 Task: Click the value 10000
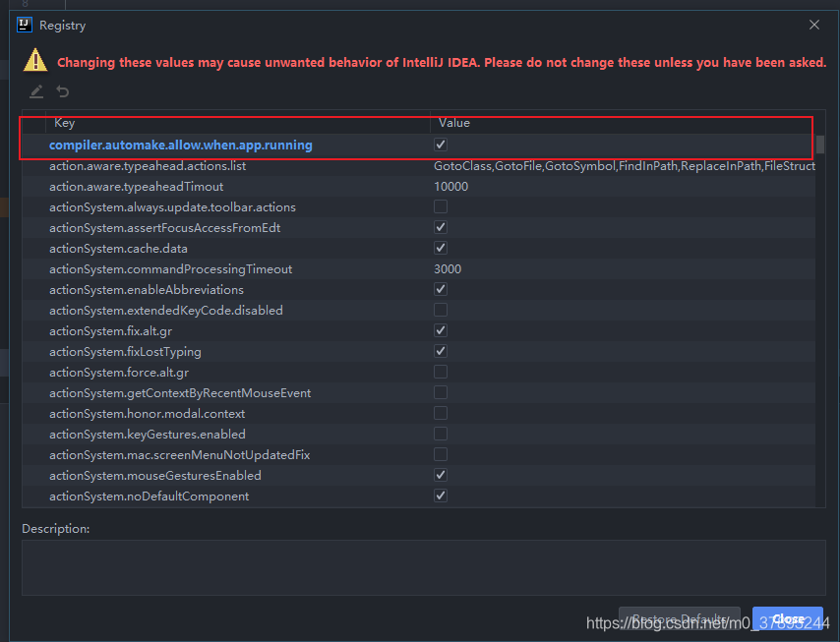[451, 187]
